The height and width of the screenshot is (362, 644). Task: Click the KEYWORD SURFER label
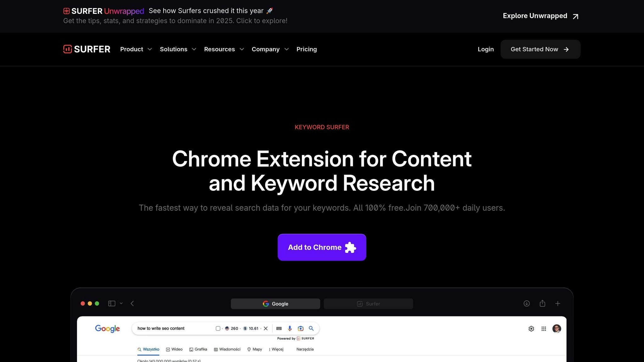pyautogui.click(x=322, y=127)
